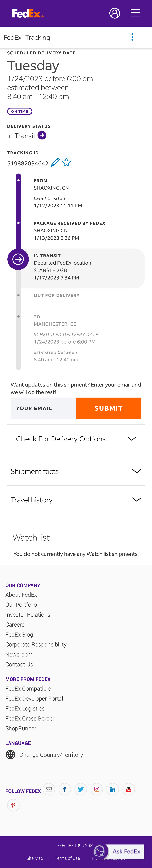Click the In Transit arrow icon

click(x=42, y=135)
